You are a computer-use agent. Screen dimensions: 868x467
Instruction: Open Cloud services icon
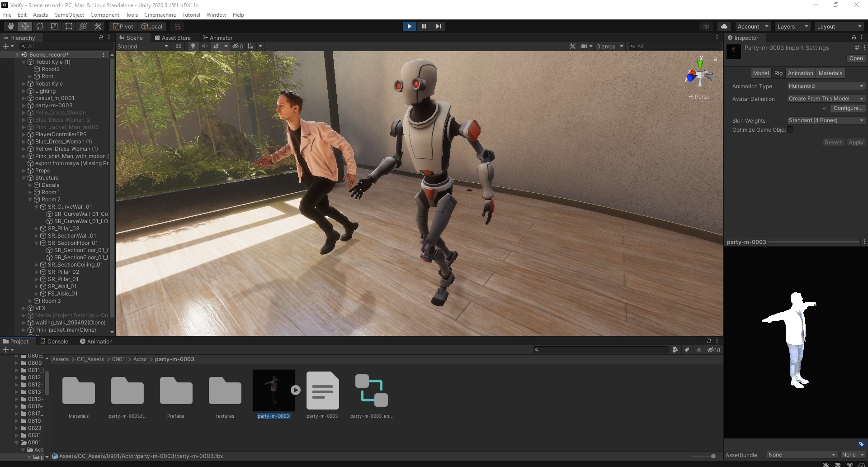(724, 26)
